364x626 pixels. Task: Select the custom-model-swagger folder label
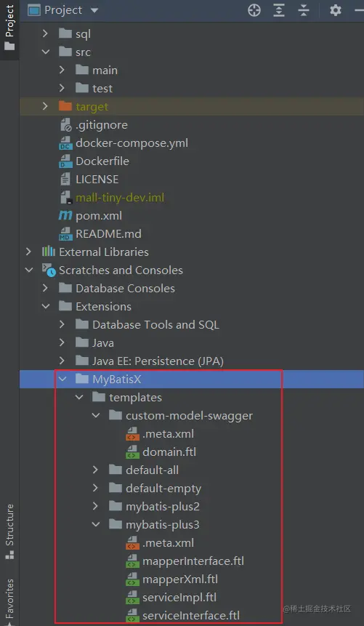(189, 416)
